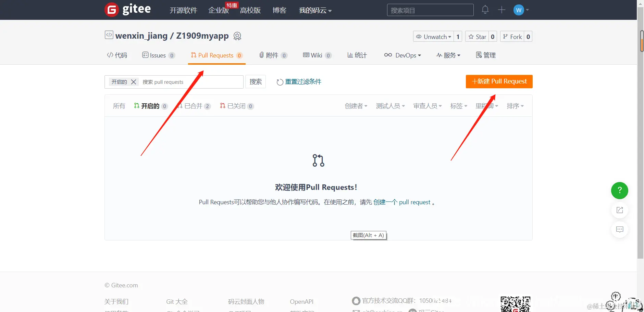Click the 新建 Pull Request button
The height and width of the screenshot is (312, 644).
499,81
